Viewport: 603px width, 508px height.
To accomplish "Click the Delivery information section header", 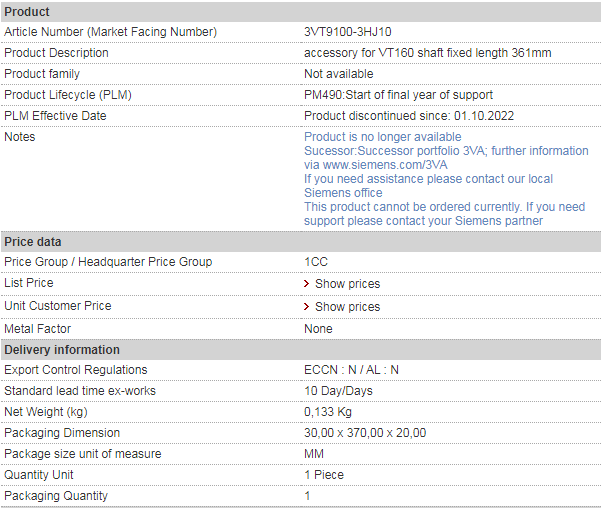I will pyautogui.click(x=301, y=350).
